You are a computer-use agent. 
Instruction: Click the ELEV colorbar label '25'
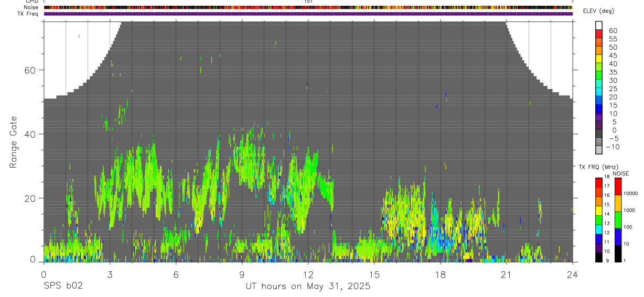[613, 89]
